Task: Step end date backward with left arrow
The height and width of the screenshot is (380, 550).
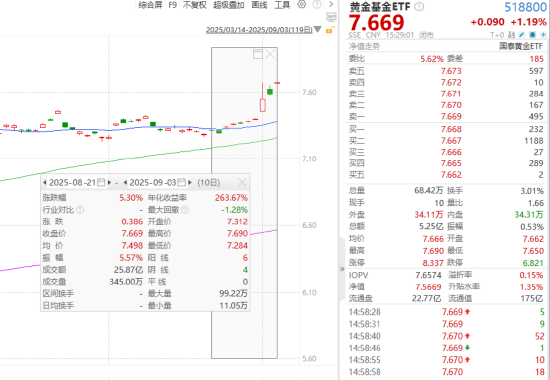Action: coord(125,182)
